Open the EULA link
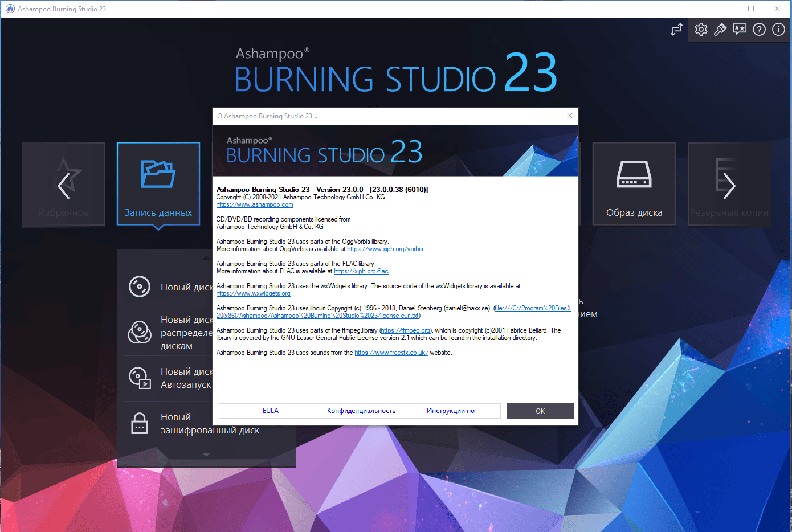 coord(271,411)
